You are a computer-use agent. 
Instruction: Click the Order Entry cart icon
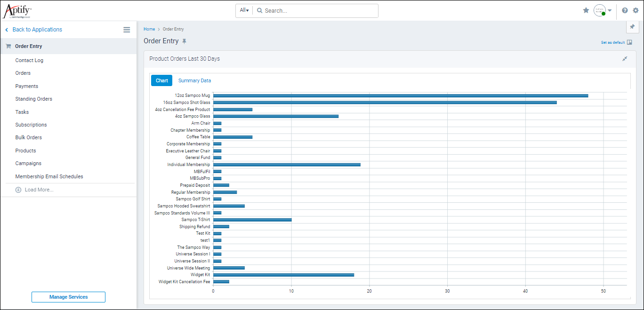[8, 46]
